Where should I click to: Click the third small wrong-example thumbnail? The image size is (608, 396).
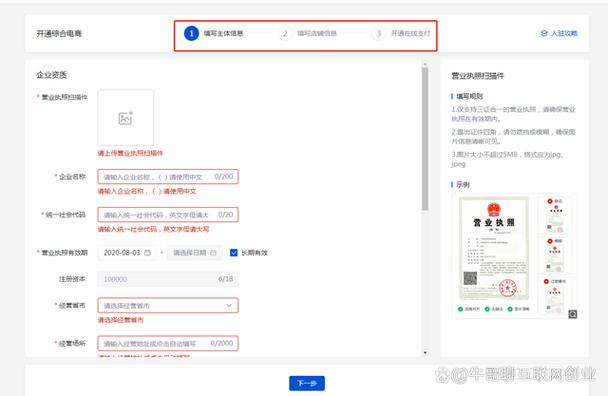point(555,296)
